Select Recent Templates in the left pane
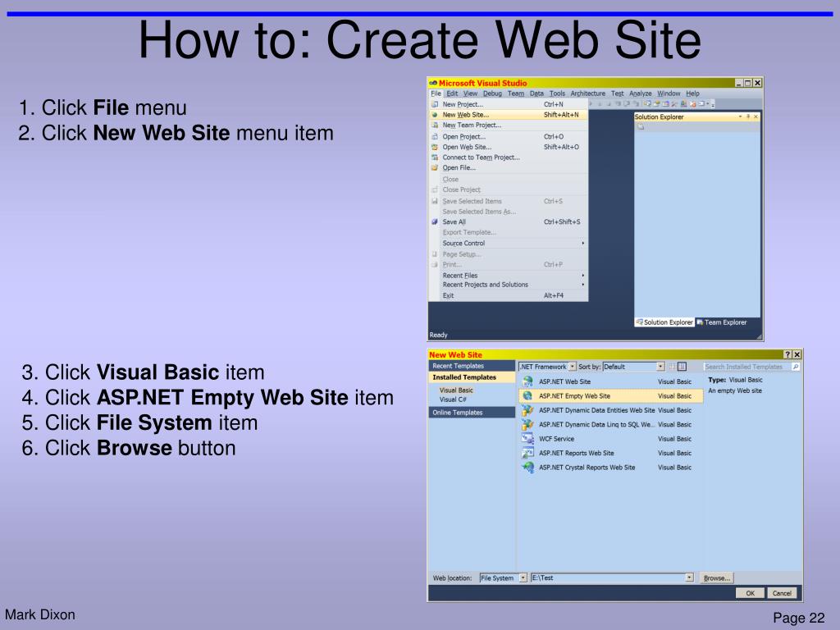Image resolution: width=840 pixels, height=630 pixels. 472,366
